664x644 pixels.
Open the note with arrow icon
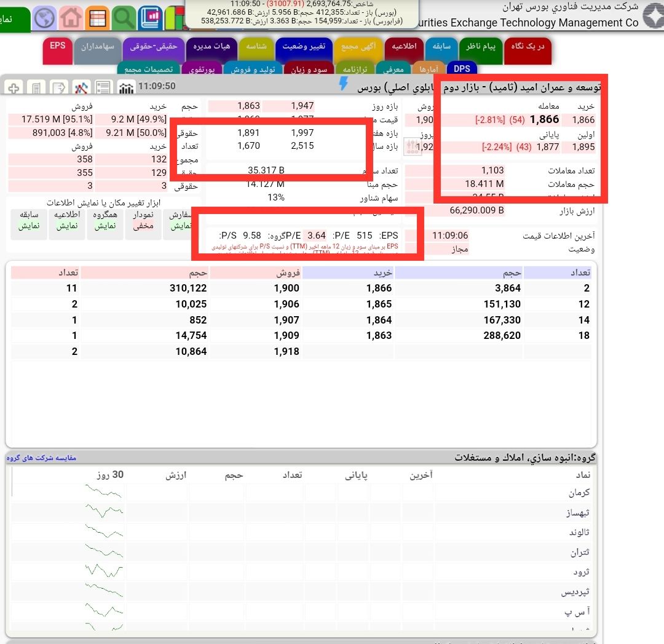point(58,88)
